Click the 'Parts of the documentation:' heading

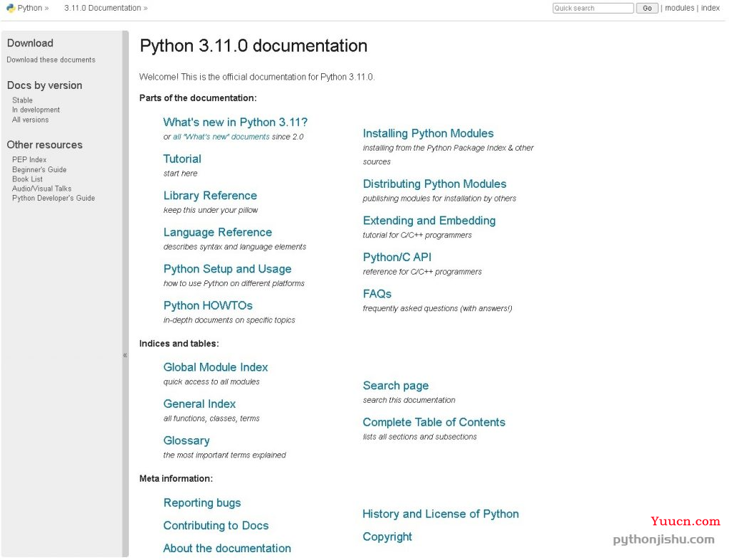[x=198, y=98]
